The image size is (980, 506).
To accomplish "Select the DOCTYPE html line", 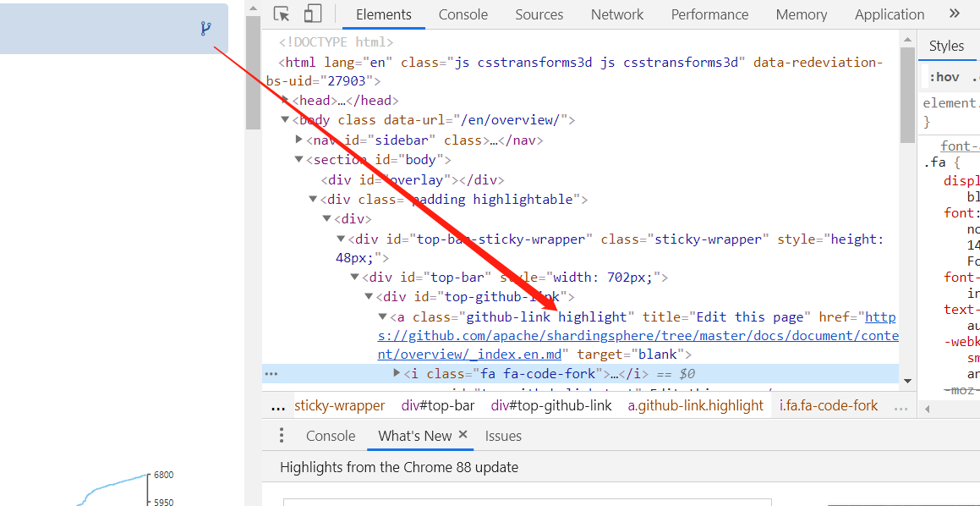I will pyautogui.click(x=337, y=42).
